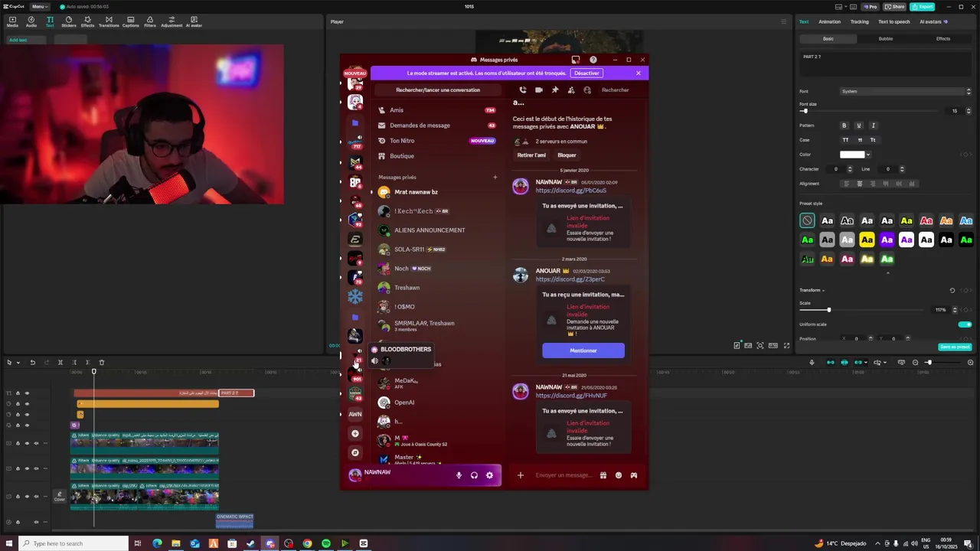980x551 pixels.
Task: Toggle underline text pattern
Action: (858, 126)
